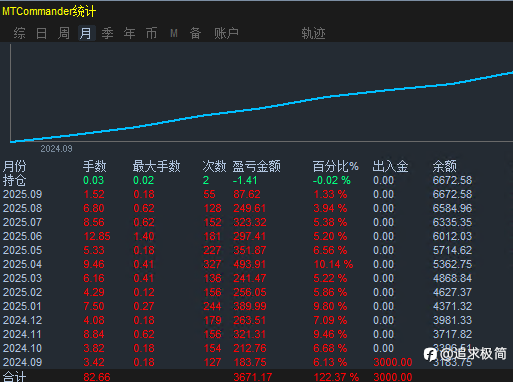Click the red 3000.00 deposit in the 2024.09 row
This screenshot has width=513, height=382.
click(393, 362)
